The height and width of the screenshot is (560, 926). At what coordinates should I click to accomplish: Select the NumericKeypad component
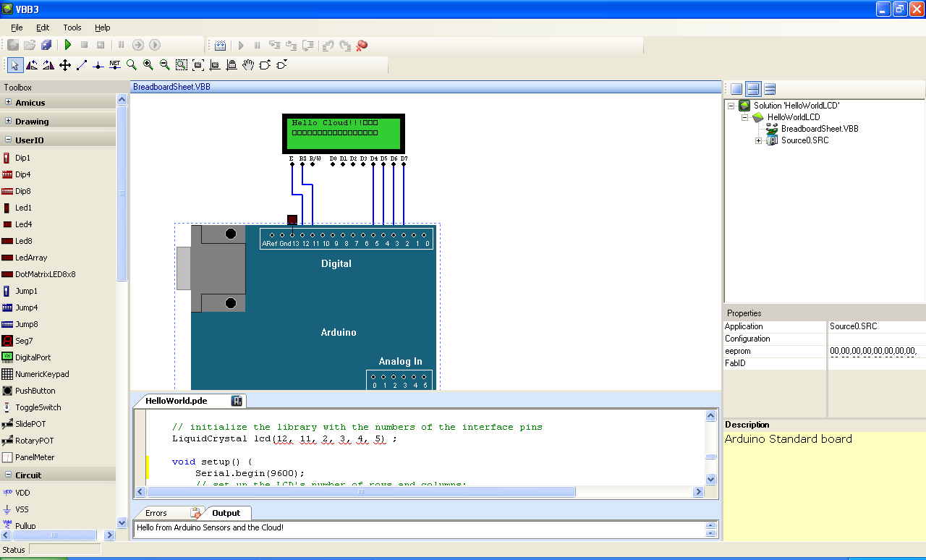pos(42,374)
